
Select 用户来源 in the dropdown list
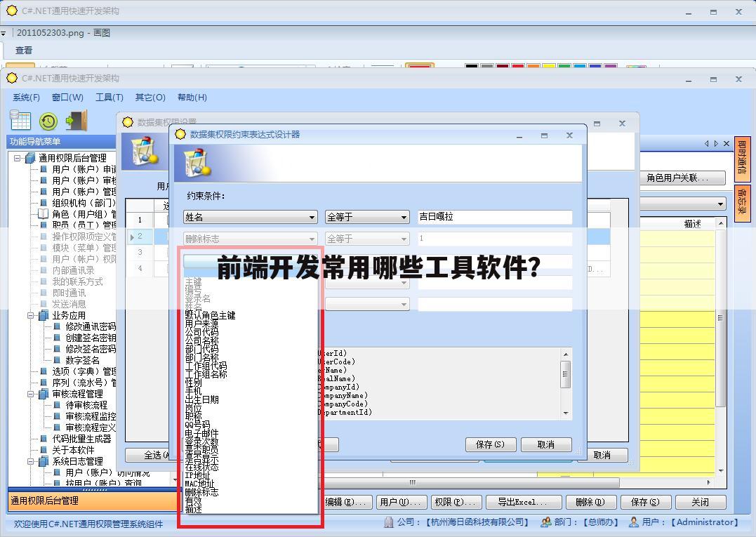point(202,324)
